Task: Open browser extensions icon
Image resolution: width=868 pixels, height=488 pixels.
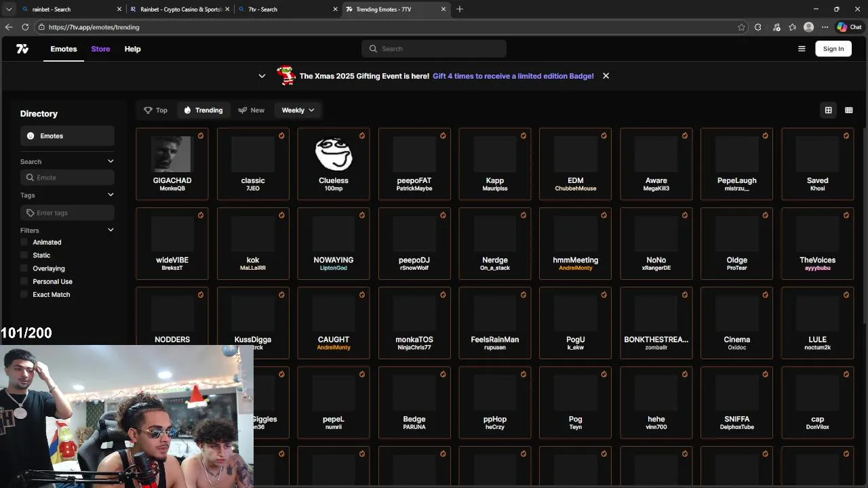Action: (757, 27)
